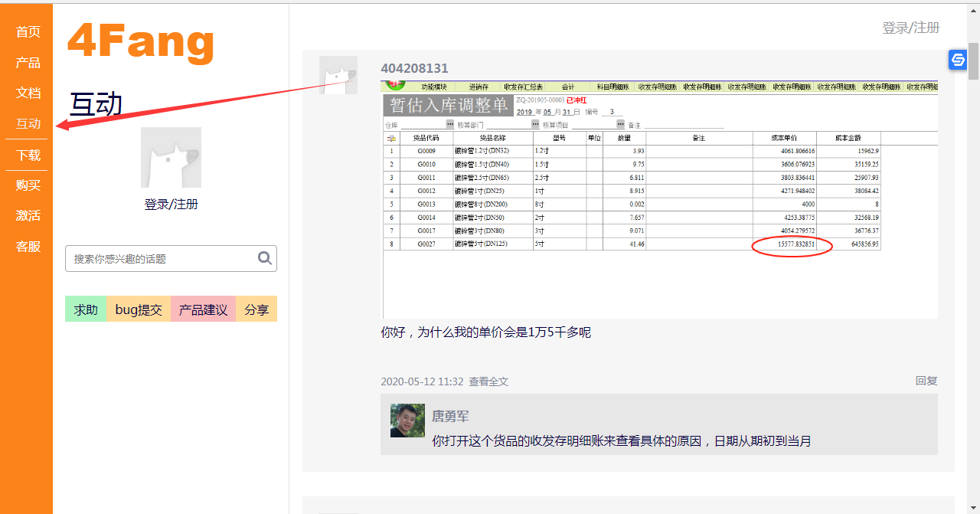Click the replier name 唐勇军

pos(450,416)
